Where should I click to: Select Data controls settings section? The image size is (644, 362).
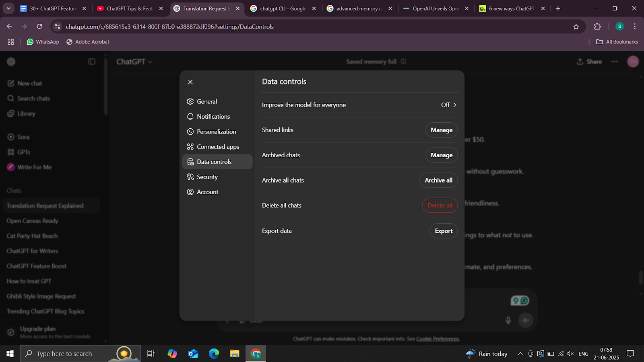217,162
